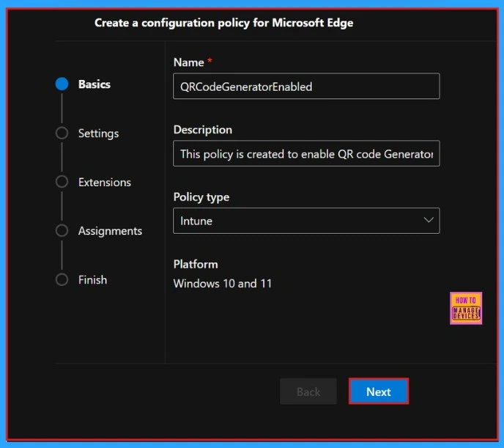
Task: Click the 'Windows 10 and 11' platform text
Action: tap(223, 284)
